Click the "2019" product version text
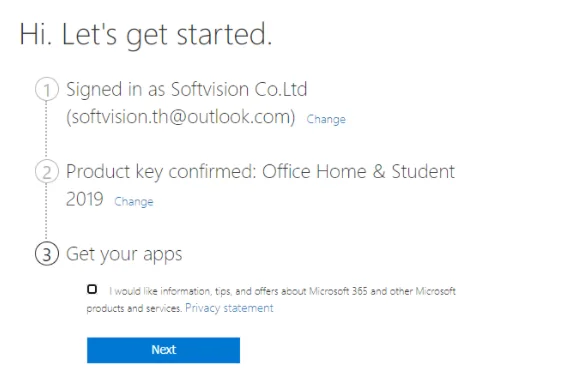 84,199
